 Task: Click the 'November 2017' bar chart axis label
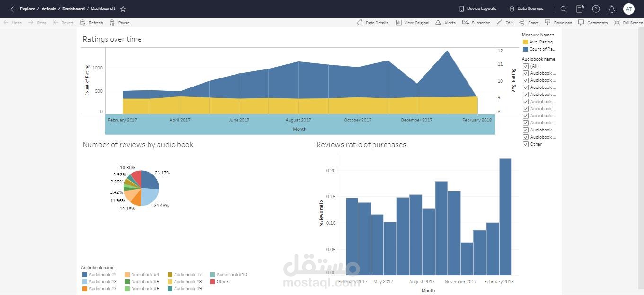(460, 282)
